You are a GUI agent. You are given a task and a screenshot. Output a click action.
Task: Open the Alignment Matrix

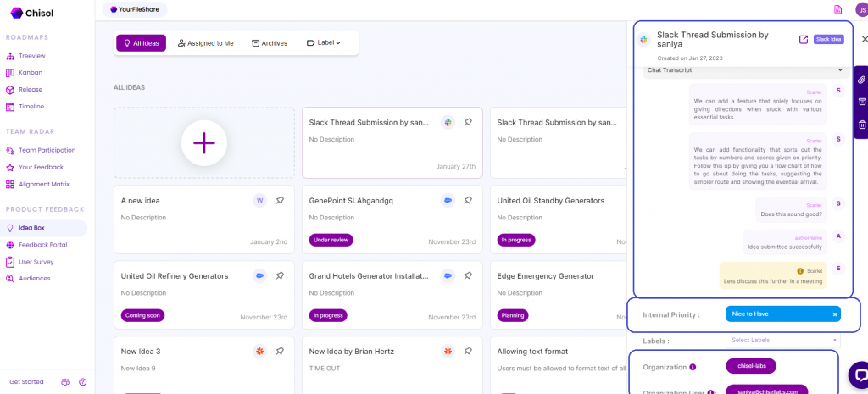(x=44, y=184)
